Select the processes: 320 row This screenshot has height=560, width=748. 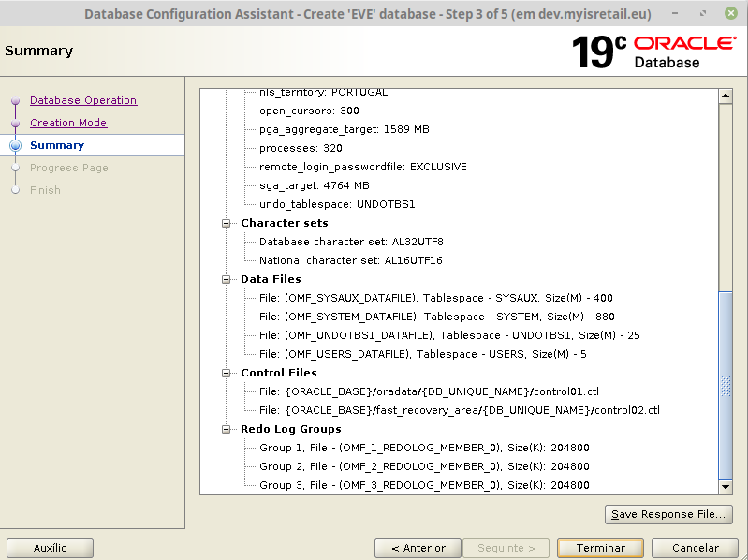point(301,148)
